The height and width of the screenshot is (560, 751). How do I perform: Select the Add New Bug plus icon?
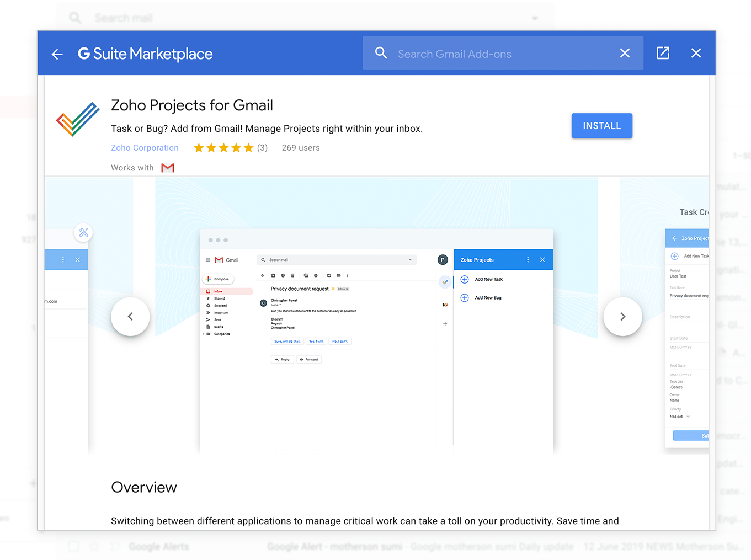click(465, 297)
